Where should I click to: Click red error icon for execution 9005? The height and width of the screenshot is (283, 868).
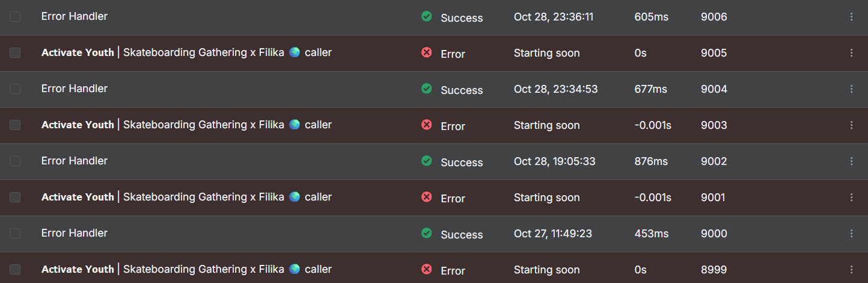(426, 53)
